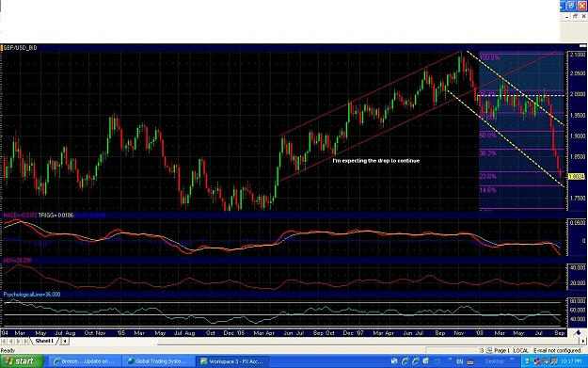This screenshot has height=368, width=588.
Task: Click the 38.2% Fibonacci level label
Action: click(x=488, y=153)
